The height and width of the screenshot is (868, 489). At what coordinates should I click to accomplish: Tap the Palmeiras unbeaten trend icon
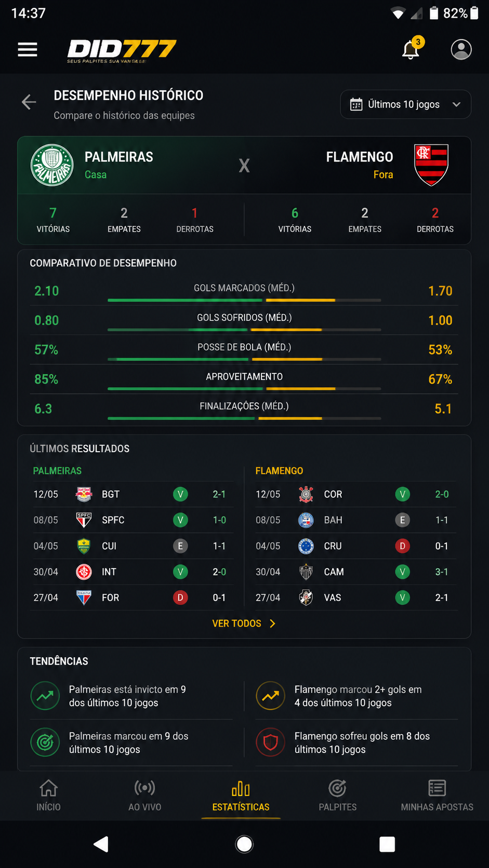[45, 696]
